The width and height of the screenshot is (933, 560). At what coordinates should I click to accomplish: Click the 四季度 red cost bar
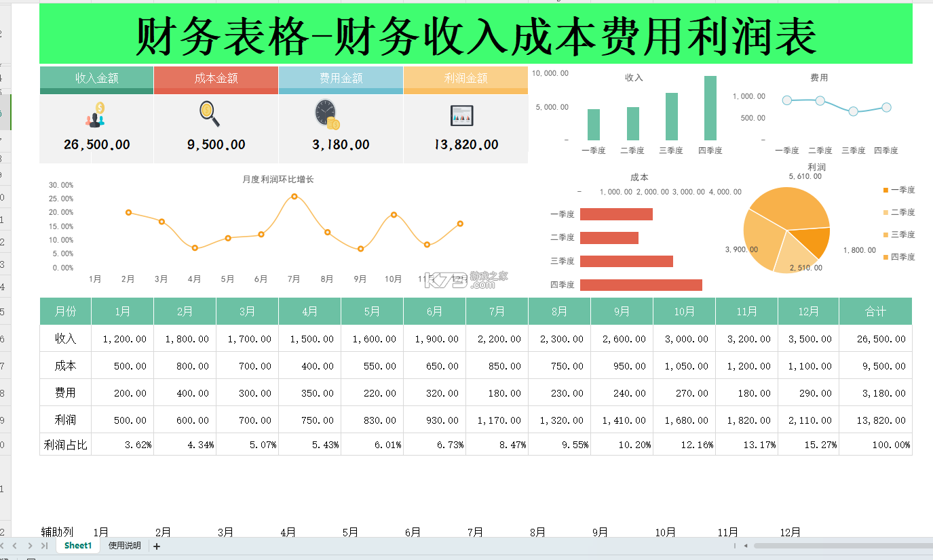641,285
